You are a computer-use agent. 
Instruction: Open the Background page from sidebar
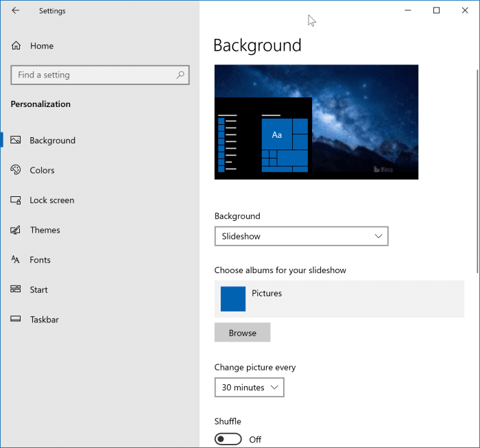[x=52, y=140]
